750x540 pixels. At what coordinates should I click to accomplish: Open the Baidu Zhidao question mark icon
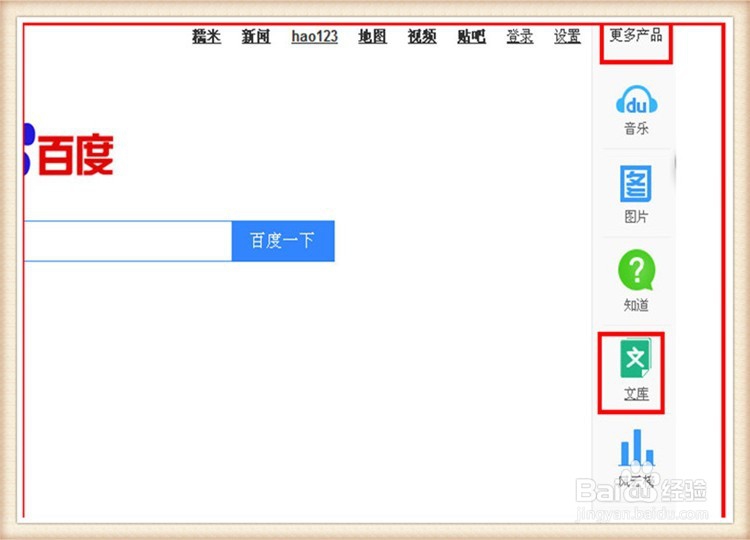click(x=636, y=270)
